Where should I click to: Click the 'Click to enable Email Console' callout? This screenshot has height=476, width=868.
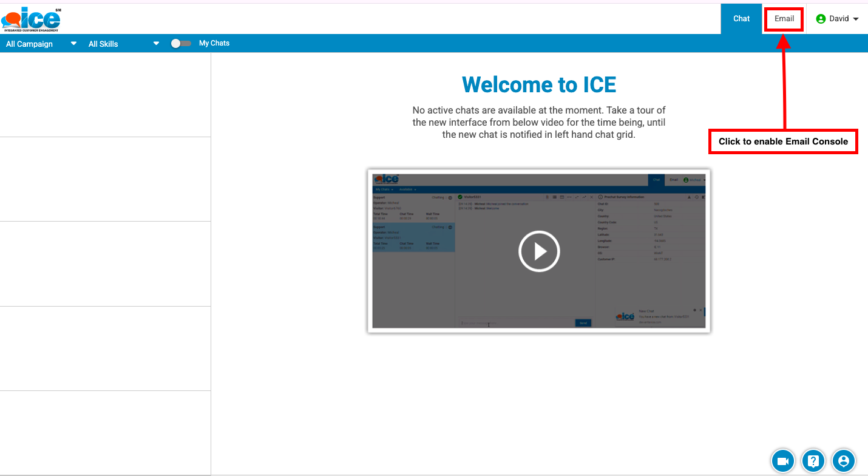coord(783,141)
